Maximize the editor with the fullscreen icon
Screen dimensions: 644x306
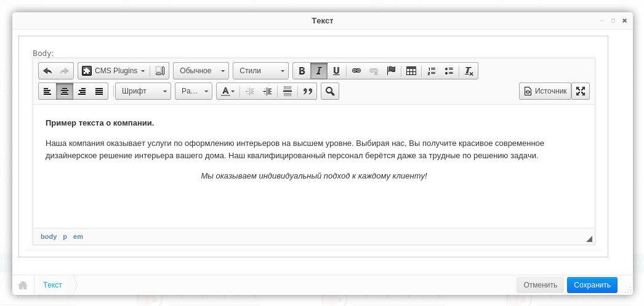point(580,91)
